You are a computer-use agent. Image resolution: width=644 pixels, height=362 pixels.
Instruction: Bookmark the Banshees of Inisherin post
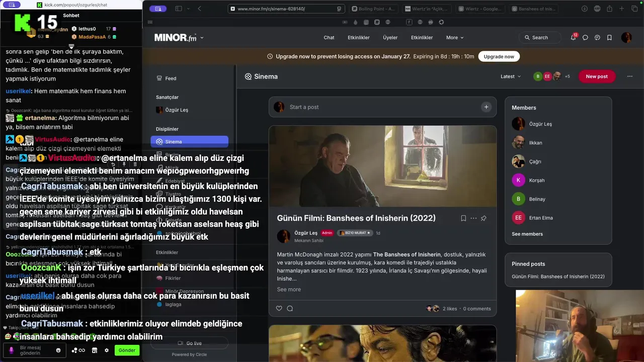click(463, 218)
